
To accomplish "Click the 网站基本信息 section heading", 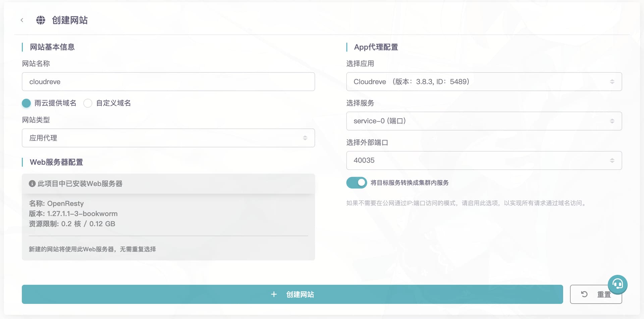I will pos(52,47).
